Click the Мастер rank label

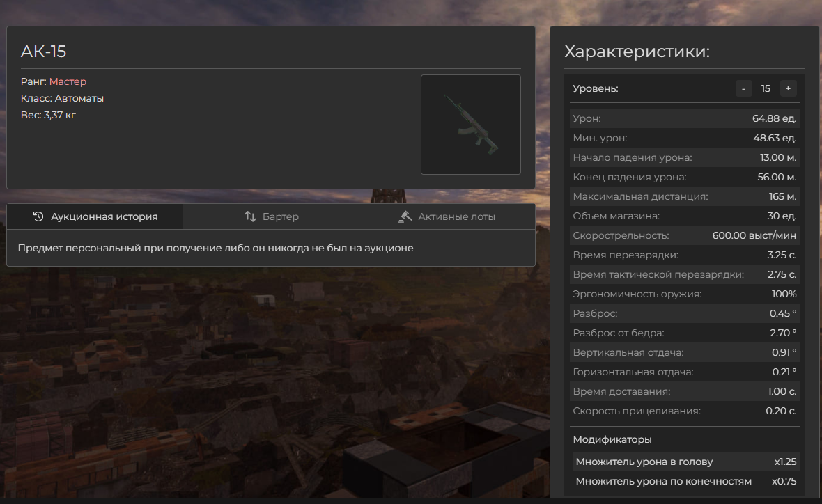point(68,81)
